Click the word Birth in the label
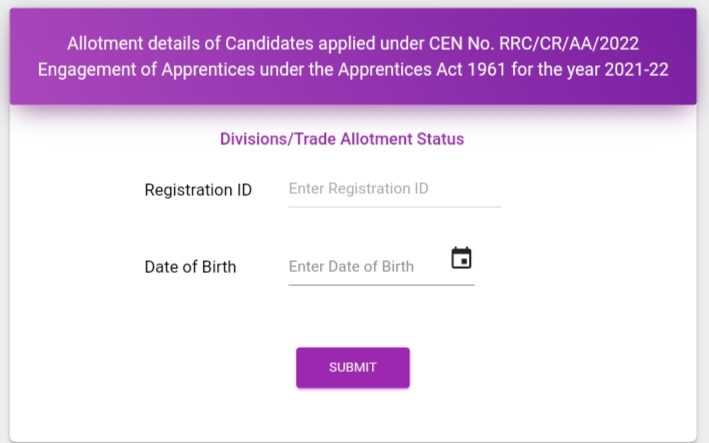Viewport: 709px width, 443px height. coord(217,267)
